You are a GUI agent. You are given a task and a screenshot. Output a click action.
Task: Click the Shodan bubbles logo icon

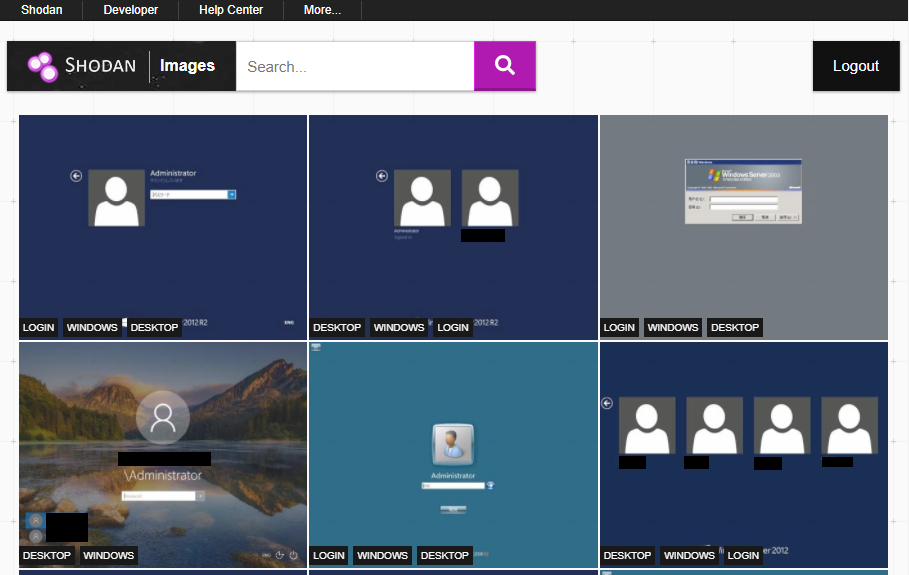[43, 67]
